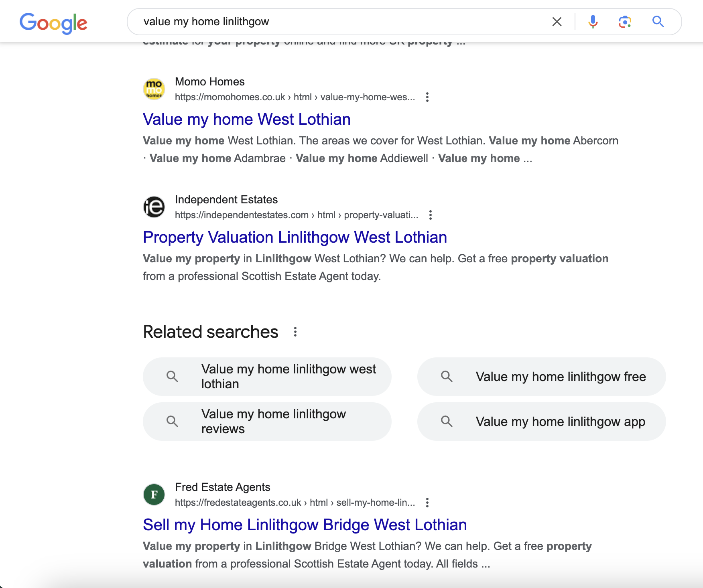This screenshot has width=703, height=588.
Task: Click into the Google search input field
Action: click(341, 22)
